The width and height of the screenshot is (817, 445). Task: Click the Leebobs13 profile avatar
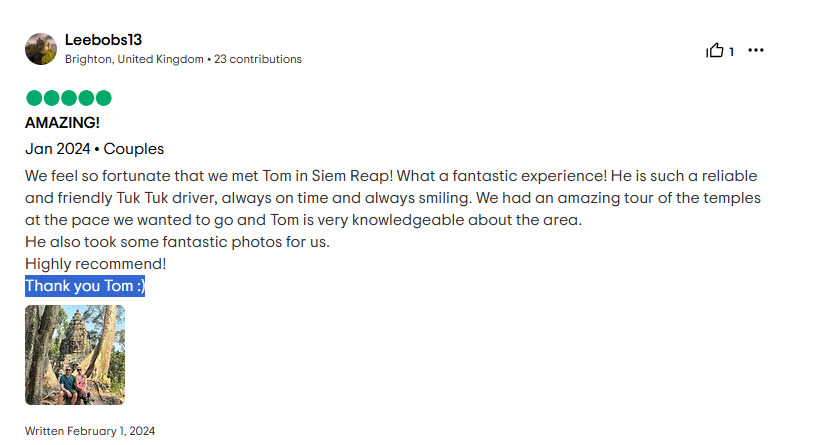[x=41, y=49]
